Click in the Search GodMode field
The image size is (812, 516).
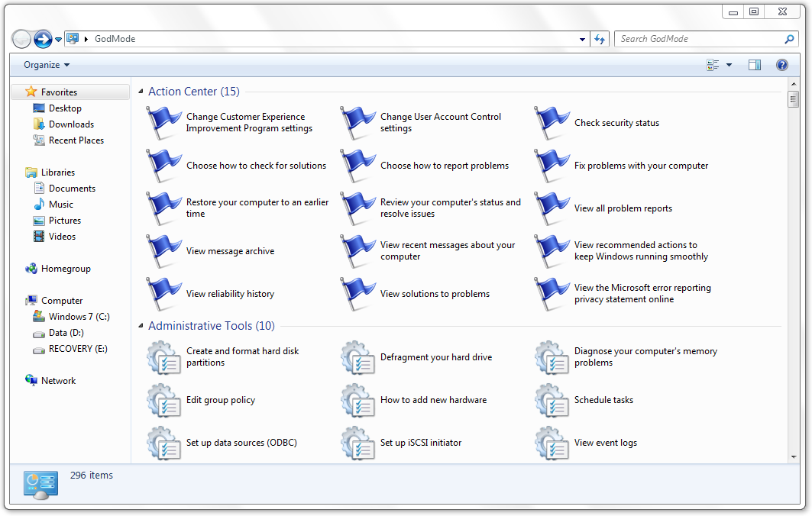[699, 39]
